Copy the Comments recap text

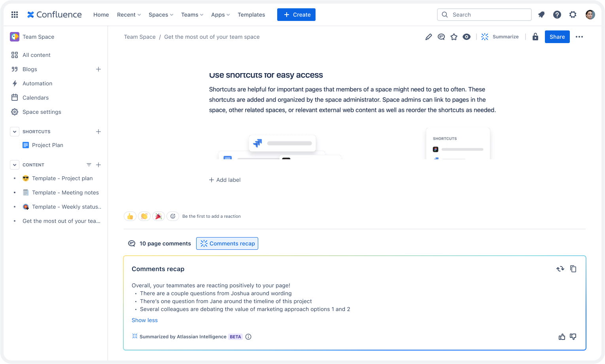pos(573,269)
